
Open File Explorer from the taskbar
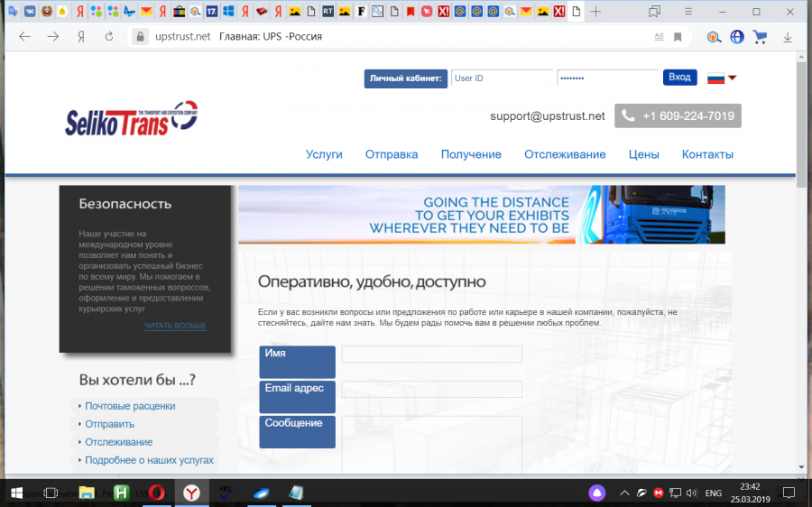pyautogui.click(x=87, y=493)
